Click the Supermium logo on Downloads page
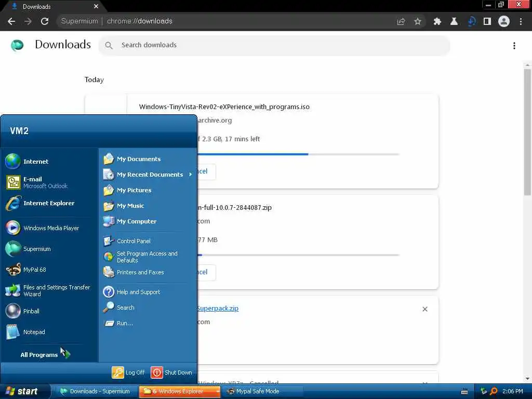Viewport: 532px width, 399px height. 17,45
